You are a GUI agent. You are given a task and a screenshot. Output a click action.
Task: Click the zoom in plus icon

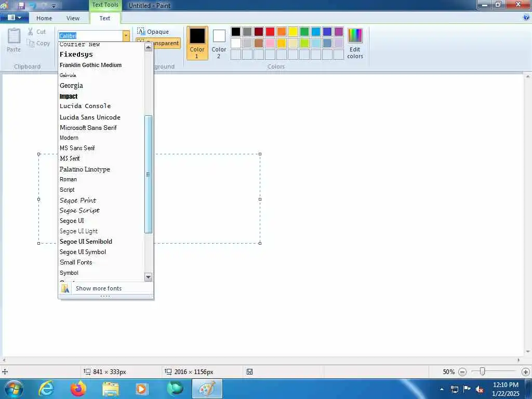click(x=526, y=372)
